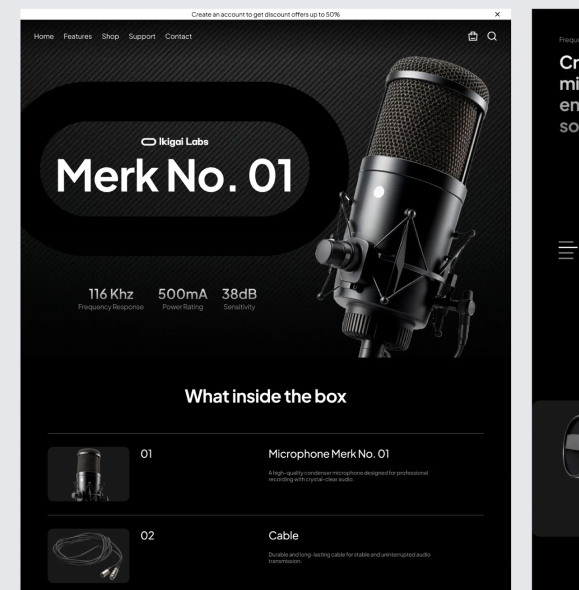This screenshot has height=590, width=579.
Task: Select the cable product thumbnail
Action: pyautogui.click(x=88, y=556)
